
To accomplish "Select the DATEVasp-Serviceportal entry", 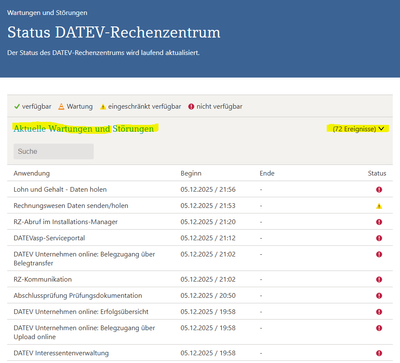I will (x=49, y=238).
